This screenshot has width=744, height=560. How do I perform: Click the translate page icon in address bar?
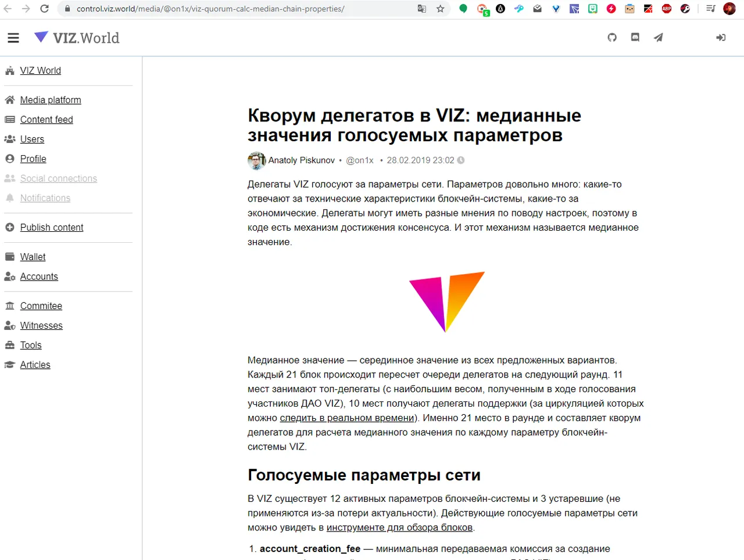coord(422,9)
